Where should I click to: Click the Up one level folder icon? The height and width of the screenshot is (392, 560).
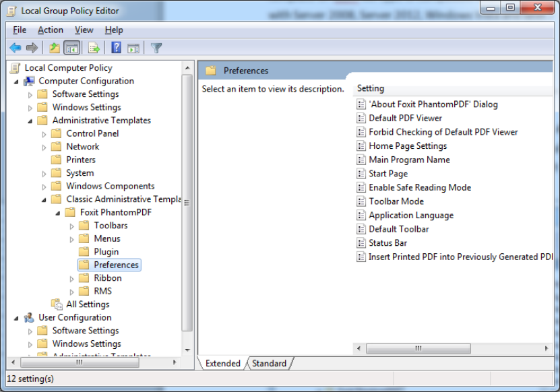55,47
